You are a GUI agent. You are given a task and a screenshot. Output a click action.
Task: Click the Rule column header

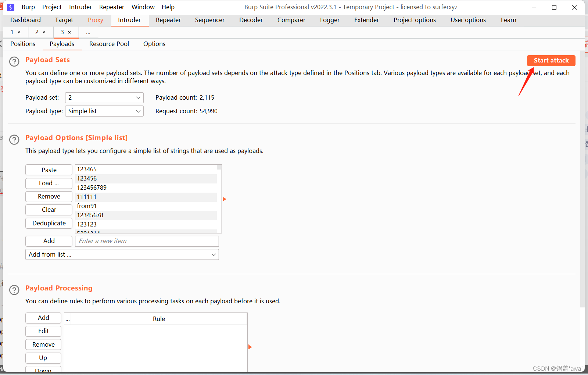[159, 319]
